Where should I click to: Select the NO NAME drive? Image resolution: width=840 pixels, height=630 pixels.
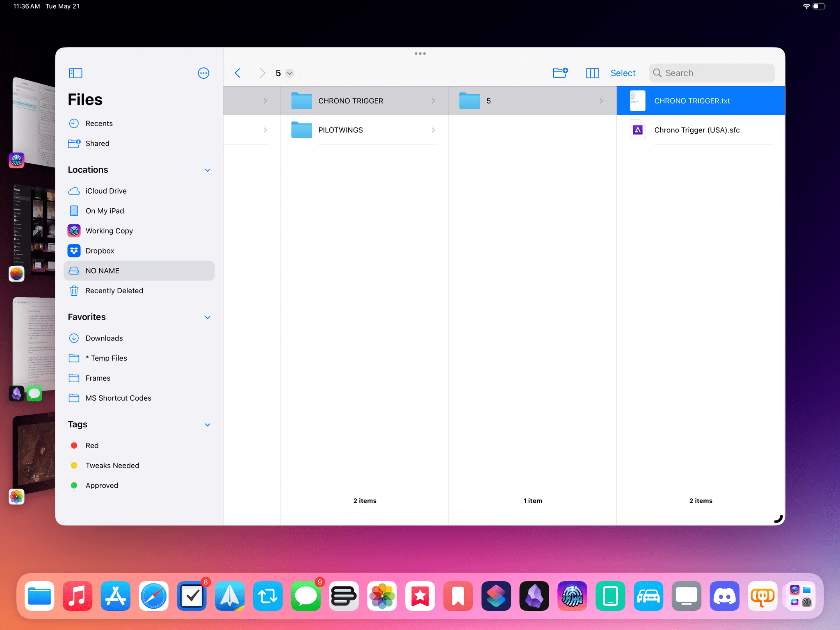pos(139,271)
